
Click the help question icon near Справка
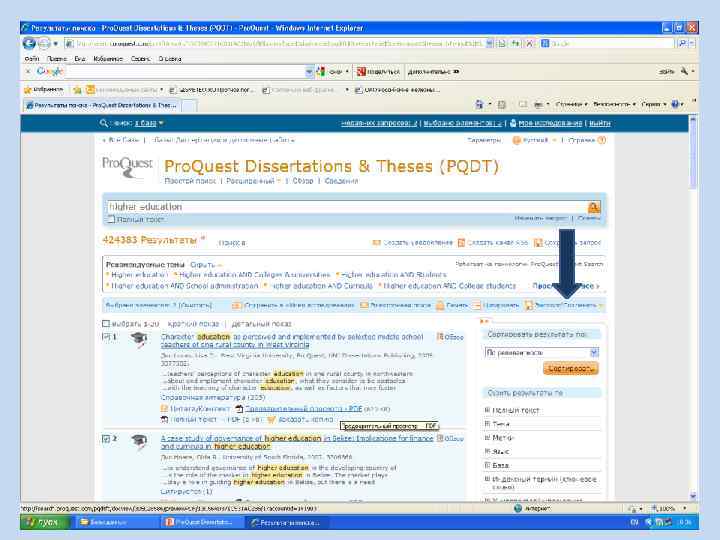click(x=602, y=140)
